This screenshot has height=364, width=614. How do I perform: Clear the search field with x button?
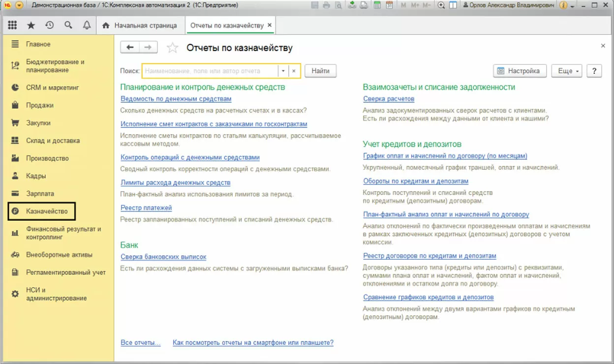click(x=294, y=71)
